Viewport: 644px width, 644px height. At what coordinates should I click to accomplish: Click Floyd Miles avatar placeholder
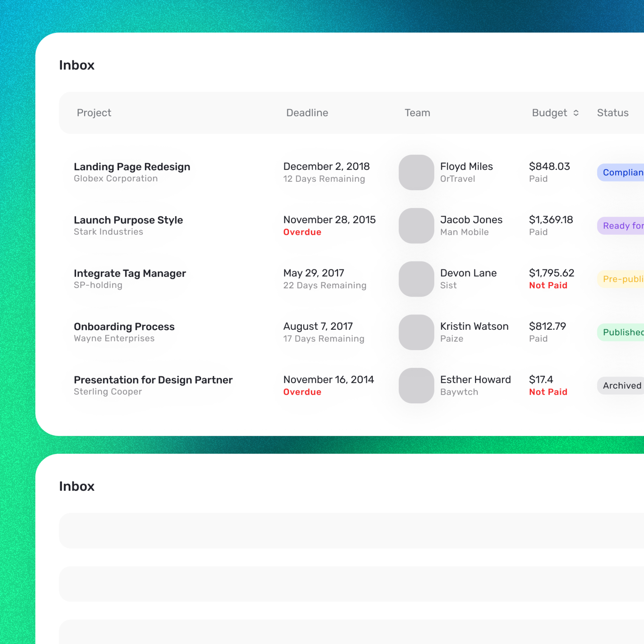point(416,172)
